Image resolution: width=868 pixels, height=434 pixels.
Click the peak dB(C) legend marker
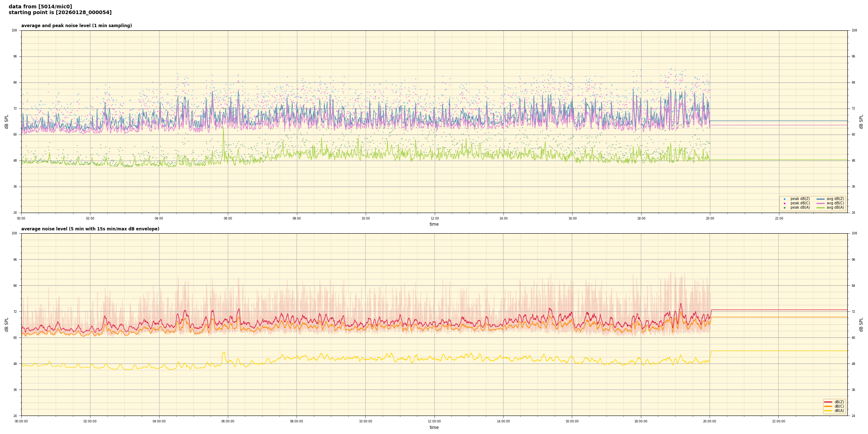tap(784, 203)
